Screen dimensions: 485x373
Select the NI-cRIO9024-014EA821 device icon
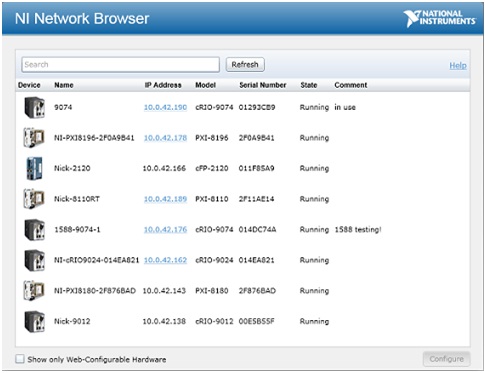[x=34, y=260]
